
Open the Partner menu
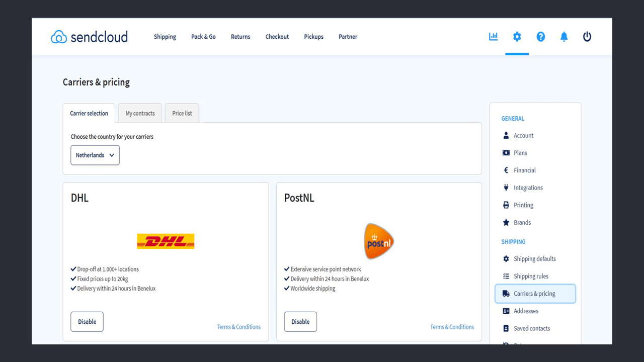pos(348,37)
